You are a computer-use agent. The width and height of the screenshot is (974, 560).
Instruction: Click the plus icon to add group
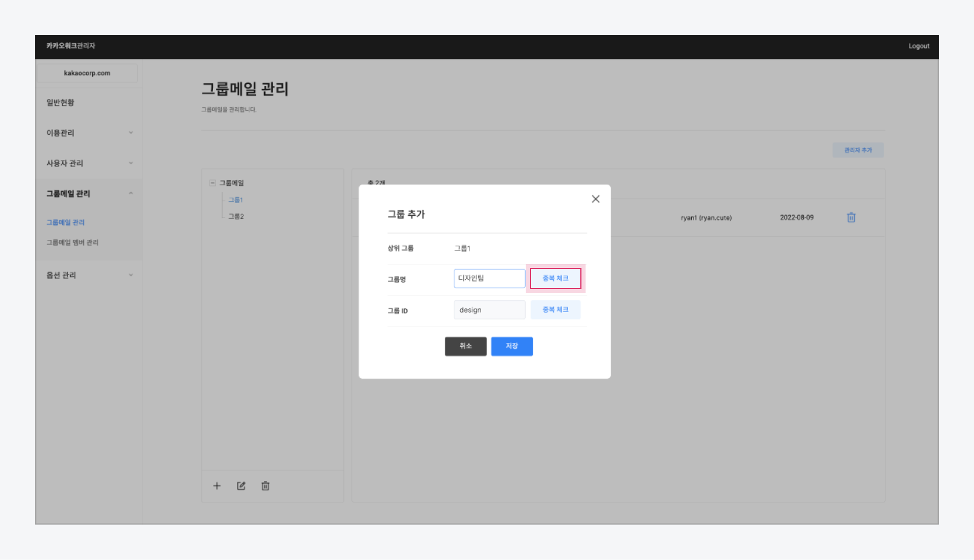pyautogui.click(x=217, y=486)
